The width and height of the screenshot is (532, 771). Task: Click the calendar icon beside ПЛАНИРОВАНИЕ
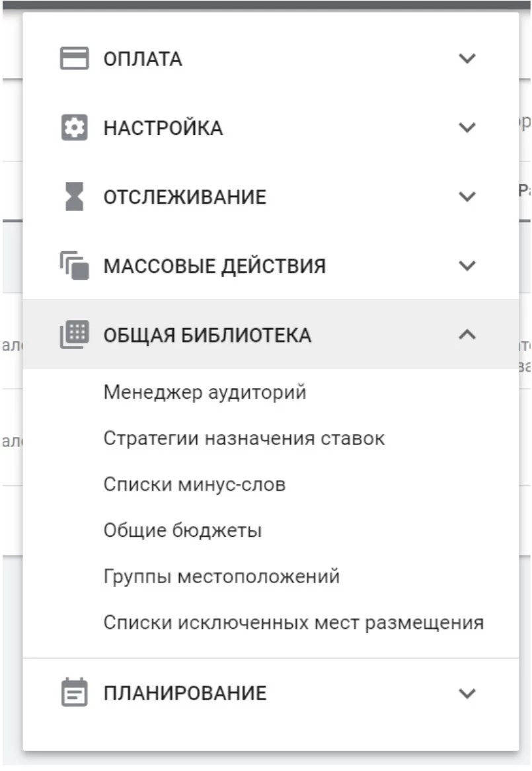(x=74, y=693)
